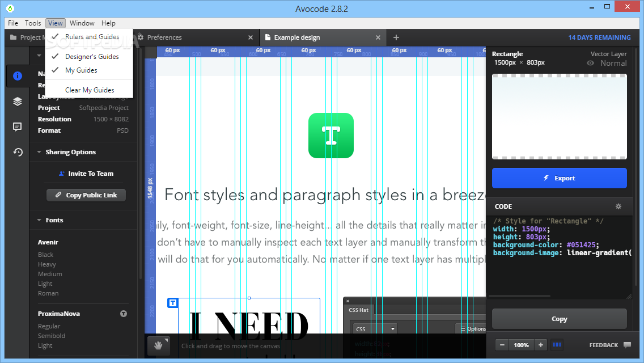Click the ProximaNova Regular font style
Screen dimensions: 644x363
click(x=49, y=326)
